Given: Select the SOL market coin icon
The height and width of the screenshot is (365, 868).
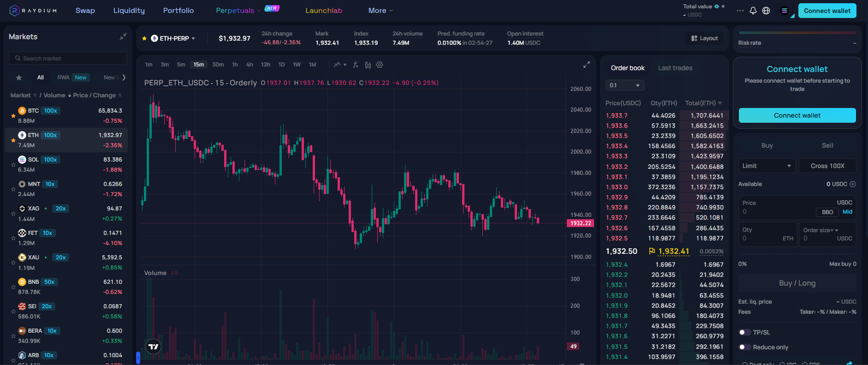Looking at the screenshot, I should tap(22, 160).
